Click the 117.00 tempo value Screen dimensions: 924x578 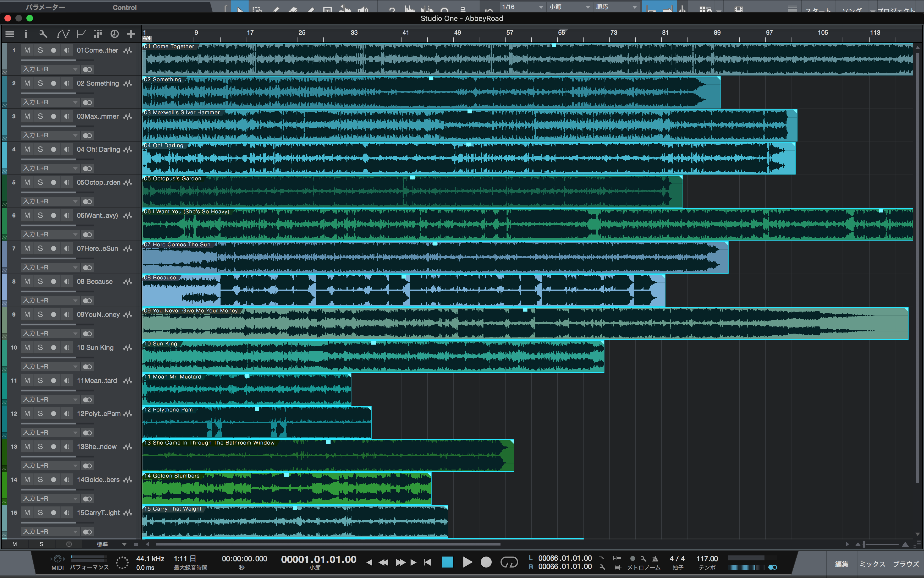click(x=707, y=558)
